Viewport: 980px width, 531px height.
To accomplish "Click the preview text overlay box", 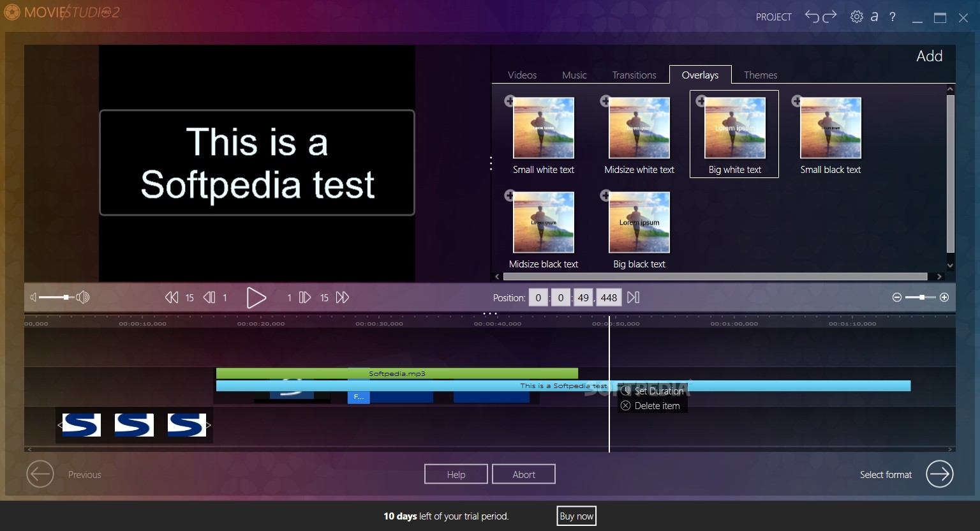I will click(257, 163).
